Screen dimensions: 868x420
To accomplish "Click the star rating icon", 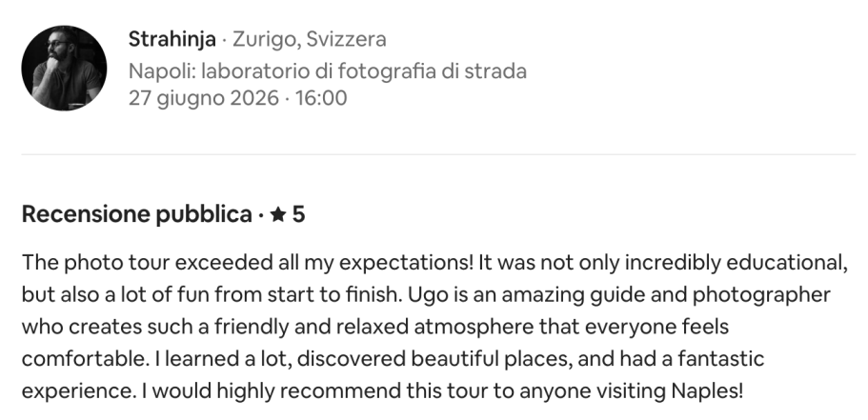I will (278, 214).
